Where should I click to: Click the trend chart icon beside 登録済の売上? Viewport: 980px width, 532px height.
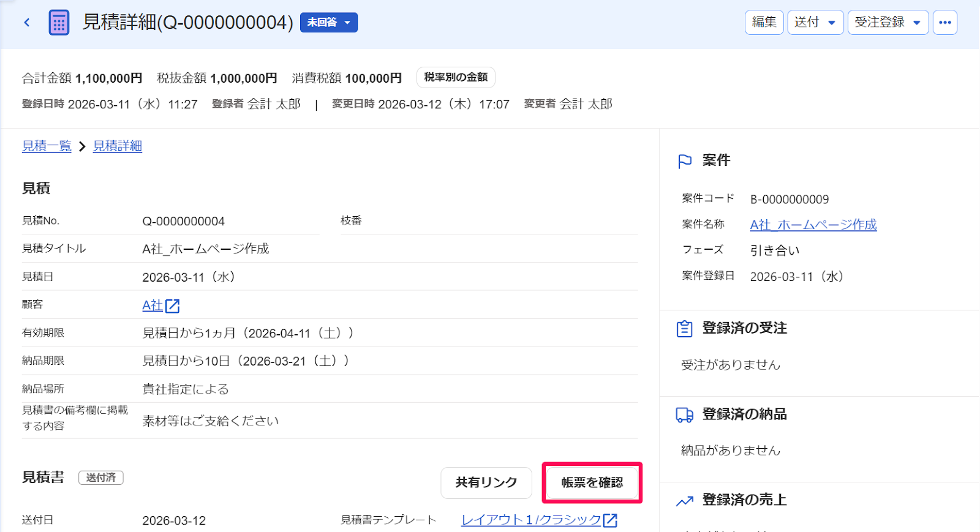[x=685, y=501]
